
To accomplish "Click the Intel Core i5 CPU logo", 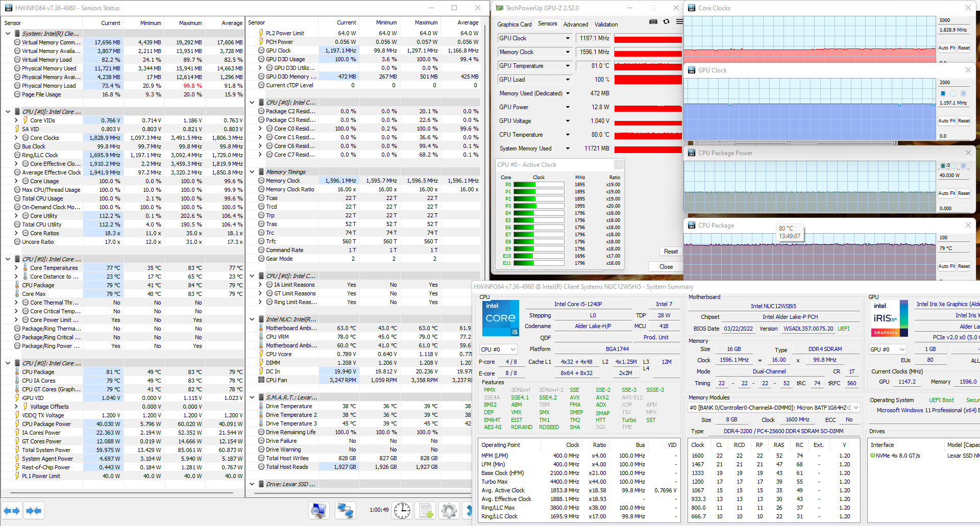I will click(501, 318).
